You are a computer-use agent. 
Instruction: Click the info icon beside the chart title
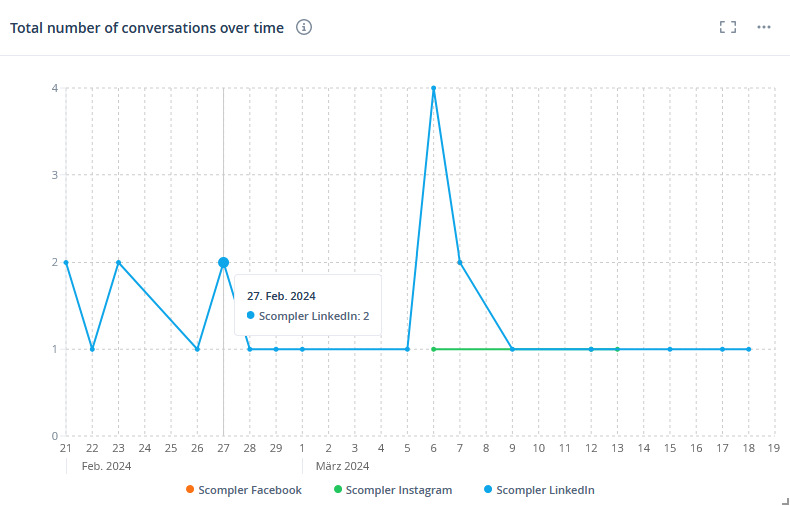pyautogui.click(x=304, y=27)
